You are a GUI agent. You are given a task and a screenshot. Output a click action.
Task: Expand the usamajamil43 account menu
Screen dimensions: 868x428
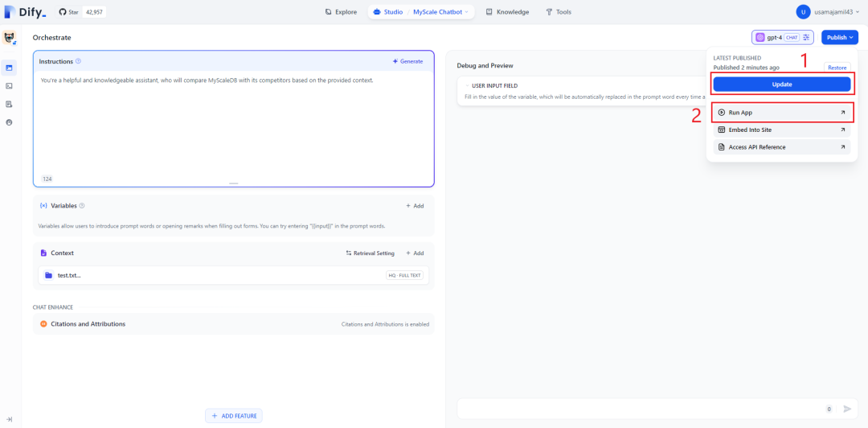[x=827, y=12]
